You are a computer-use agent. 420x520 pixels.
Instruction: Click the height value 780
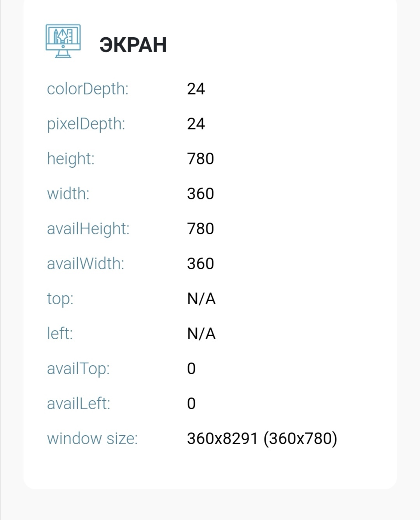(200, 159)
